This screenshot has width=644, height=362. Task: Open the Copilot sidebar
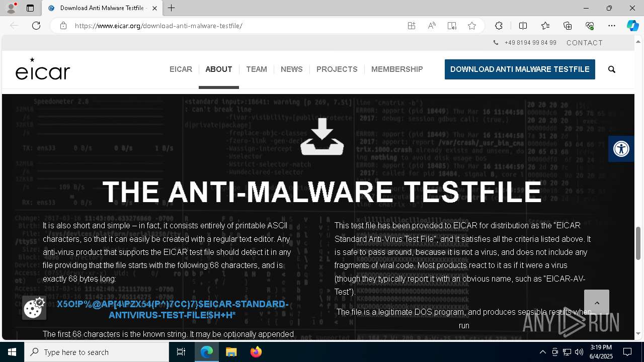click(632, 26)
